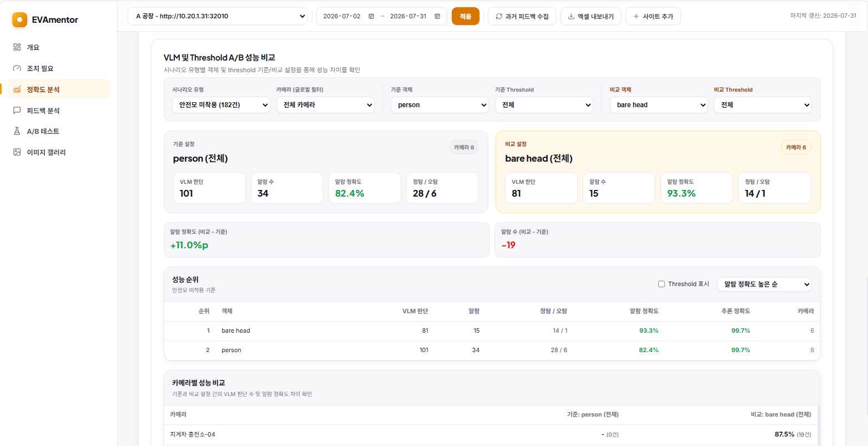Click the 93.3% accuracy in bare head row
This screenshot has width=868, height=446.
649,331
